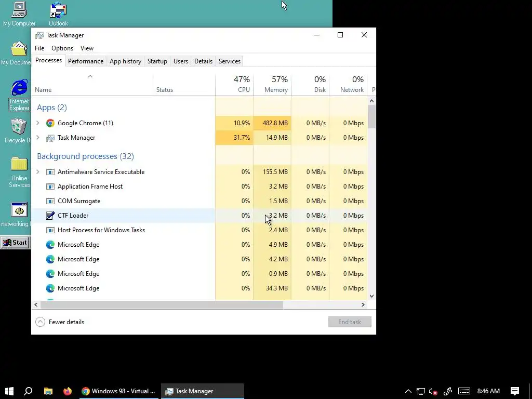Screen dimensions: 532x399
Task: Select the Microsoft Edge process using 34.3 MB
Action: [199, 288]
